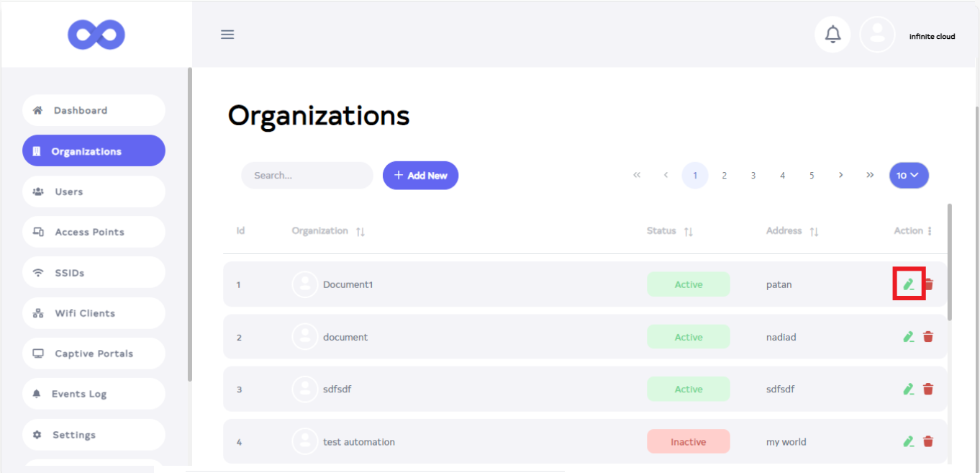Sort by Organization column
The width and height of the screenshot is (980, 473).
pos(360,232)
